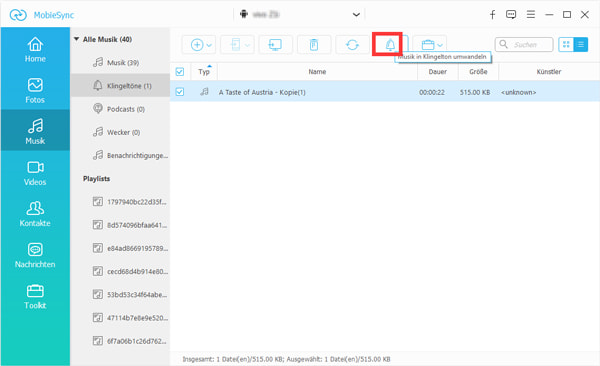The width and height of the screenshot is (600, 366).
Task: Uncheck the A Taste of Austria file checkbox
Action: [x=179, y=92]
